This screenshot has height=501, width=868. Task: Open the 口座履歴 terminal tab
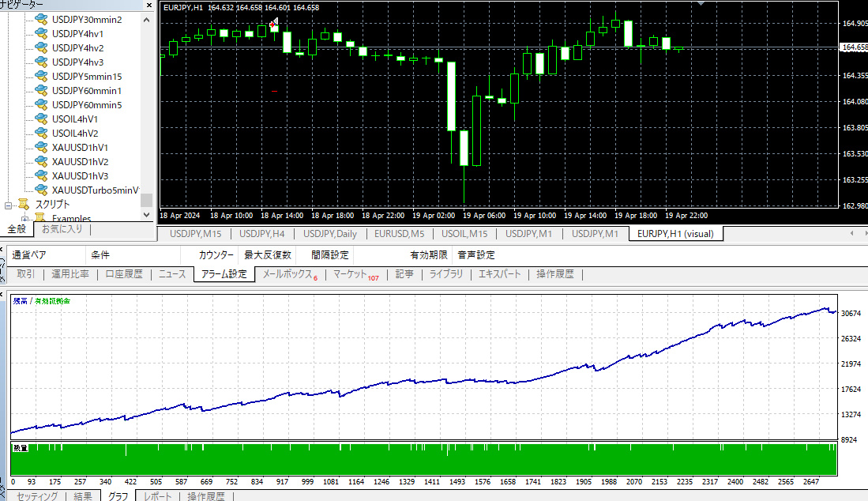(124, 274)
